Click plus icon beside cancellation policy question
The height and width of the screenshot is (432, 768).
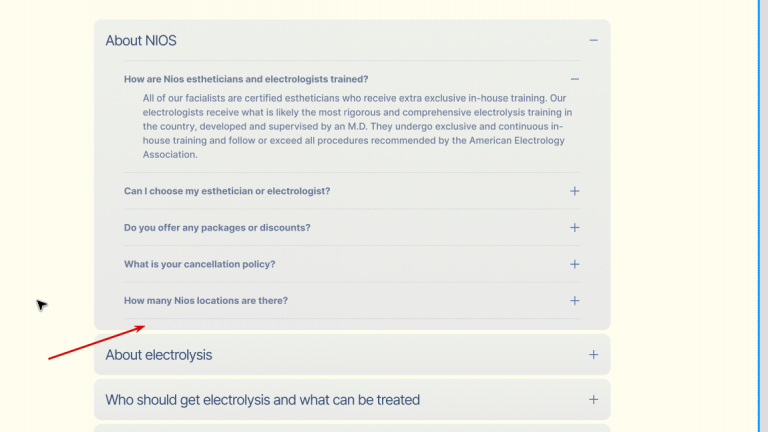tap(575, 264)
